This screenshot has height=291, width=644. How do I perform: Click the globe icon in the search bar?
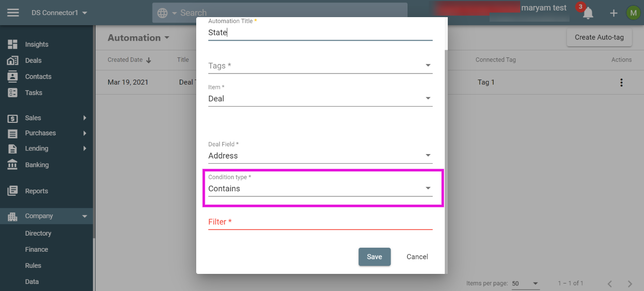(163, 13)
